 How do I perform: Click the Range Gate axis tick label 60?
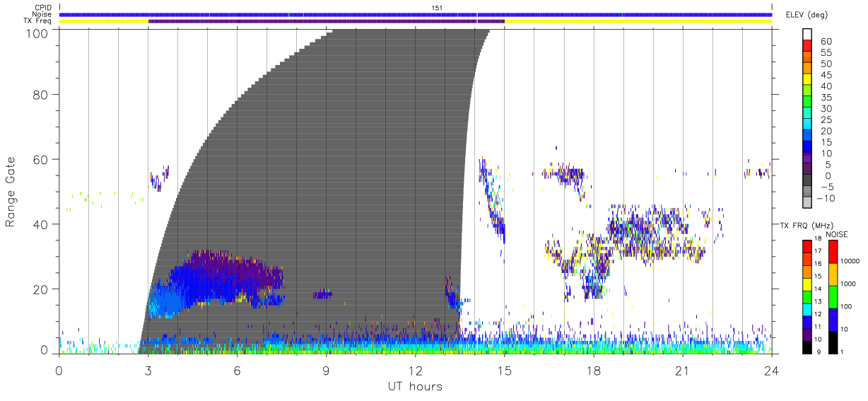coord(41,159)
